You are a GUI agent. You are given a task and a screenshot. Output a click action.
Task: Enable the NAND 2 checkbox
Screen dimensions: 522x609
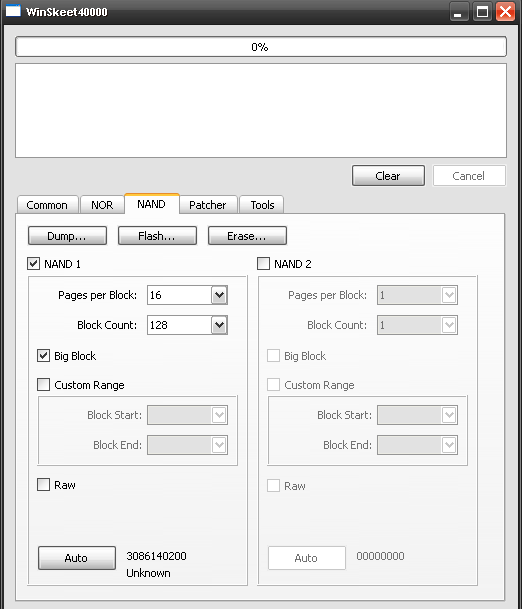[263, 264]
